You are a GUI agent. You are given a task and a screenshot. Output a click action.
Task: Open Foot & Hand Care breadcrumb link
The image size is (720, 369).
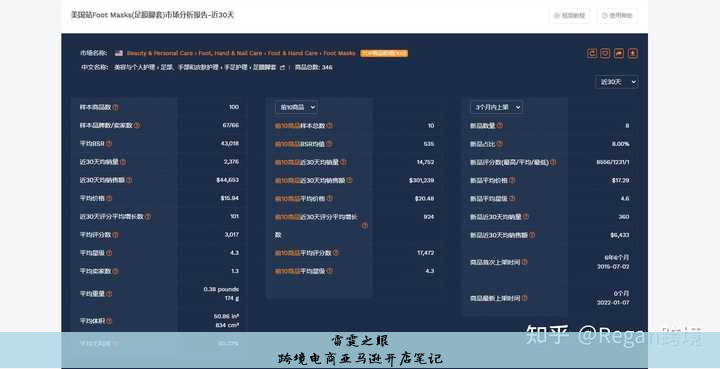[293, 53]
